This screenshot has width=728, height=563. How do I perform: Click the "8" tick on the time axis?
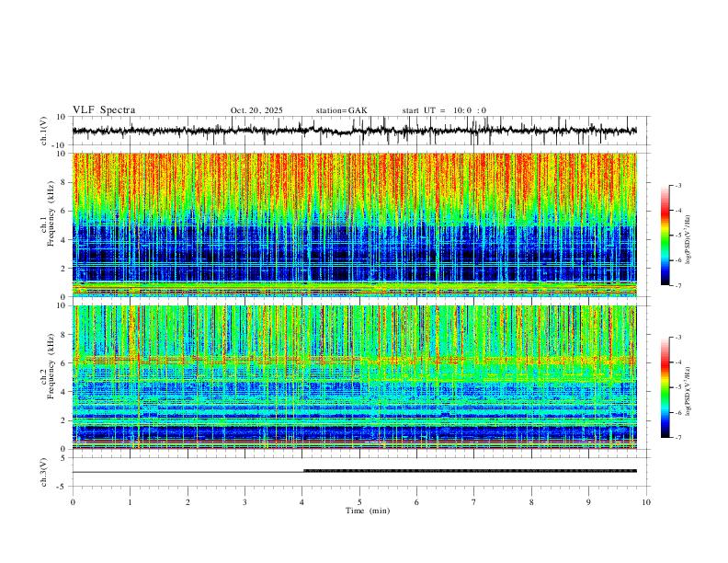click(x=531, y=502)
